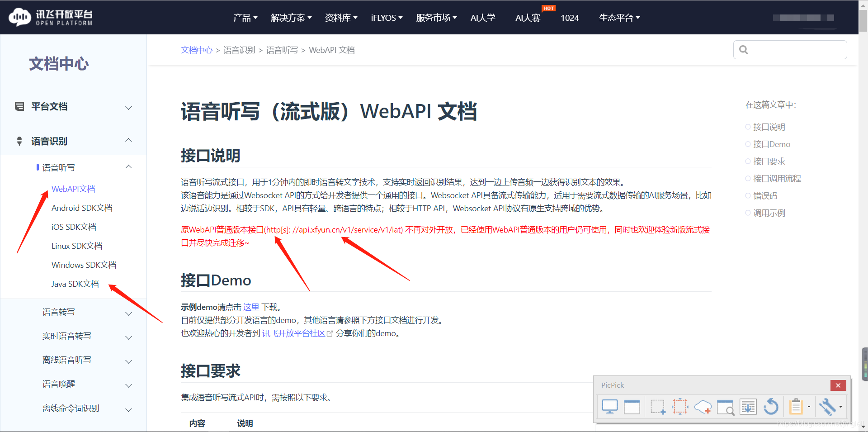Click the scrollbar up arrow
This screenshot has height=432, width=868.
coord(863,5)
